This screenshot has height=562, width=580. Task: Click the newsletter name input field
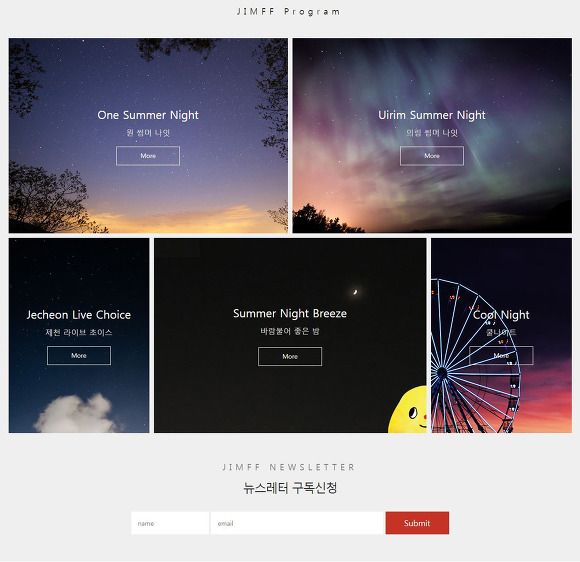pyautogui.click(x=170, y=523)
